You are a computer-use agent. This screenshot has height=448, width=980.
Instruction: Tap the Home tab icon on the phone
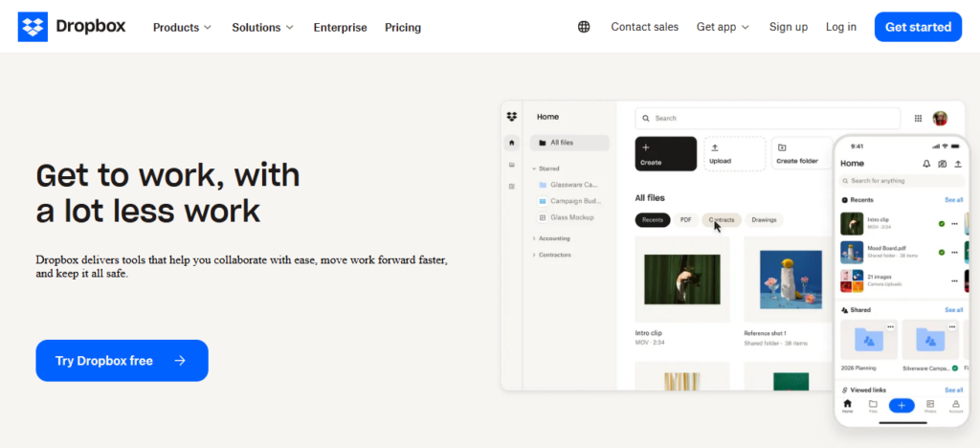[848, 404]
